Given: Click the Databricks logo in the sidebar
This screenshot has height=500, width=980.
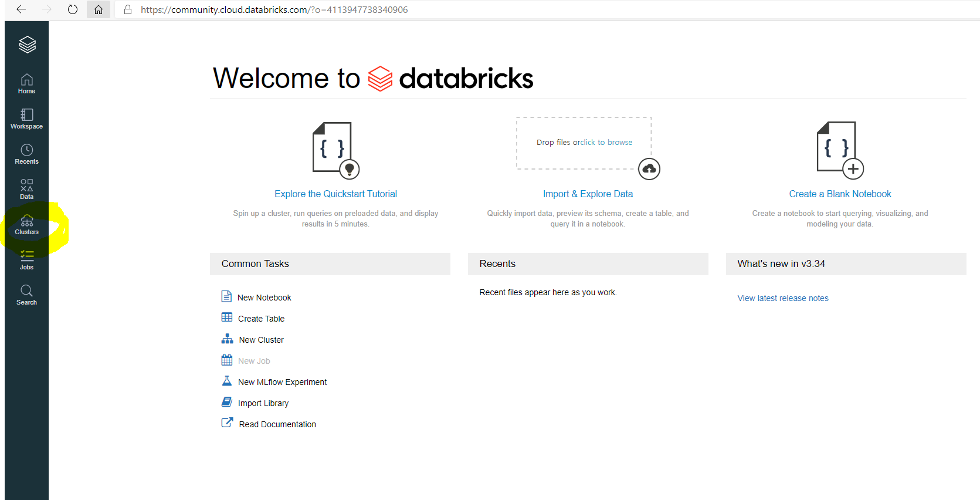Looking at the screenshot, I should click(x=27, y=45).
